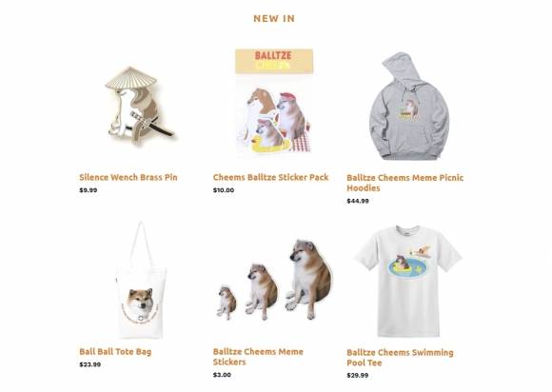Click the $10.00 price under Sticker Pack
Viewport: 552px width, 392px height.
(x=224, y=190)
